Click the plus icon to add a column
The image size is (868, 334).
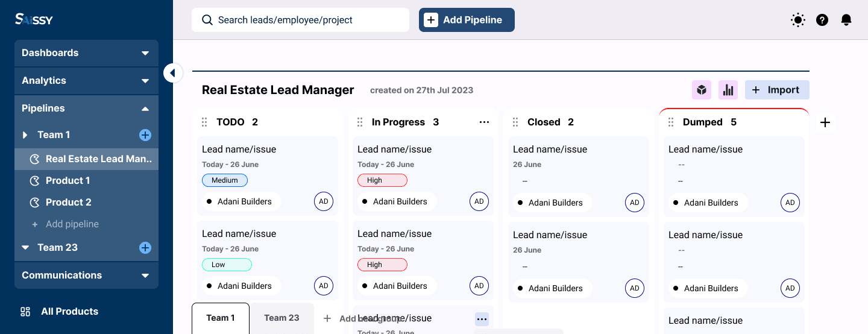point(825,122)
